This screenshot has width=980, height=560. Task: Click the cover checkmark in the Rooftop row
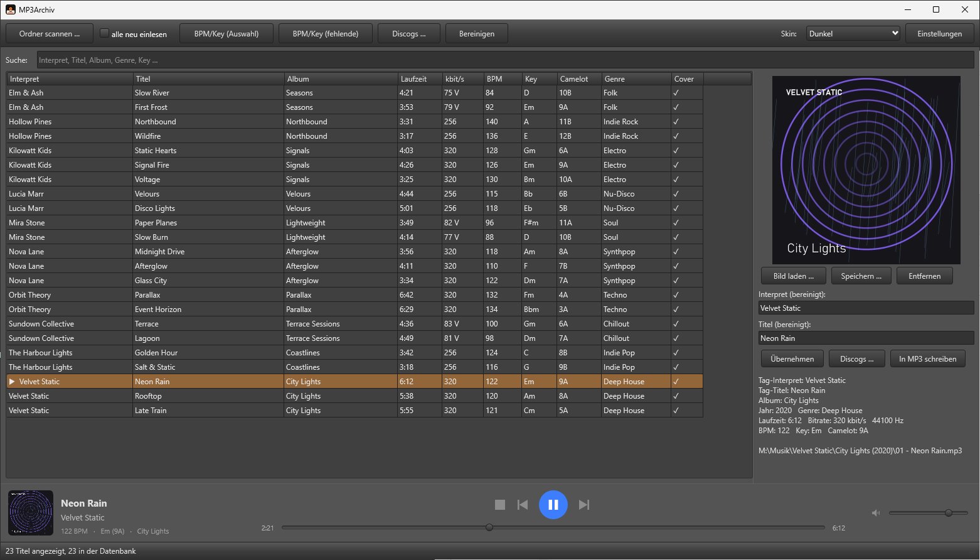[676, 396]
